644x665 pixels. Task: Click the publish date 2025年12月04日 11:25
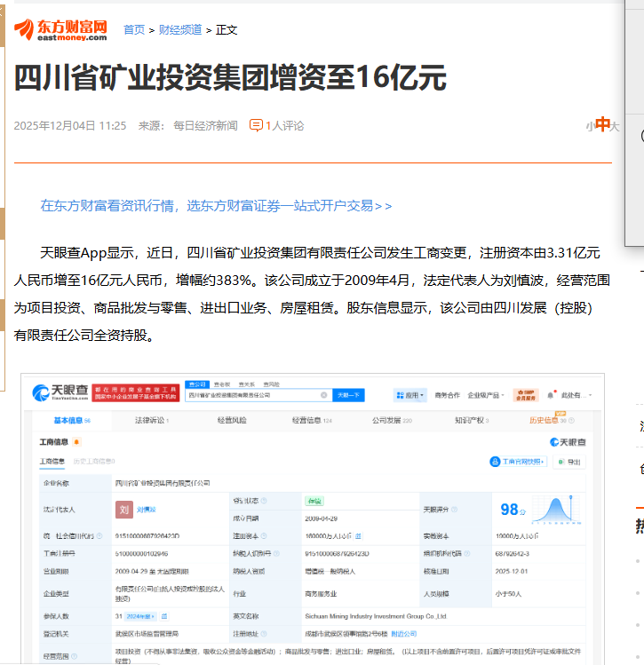(x=70, y=126)
